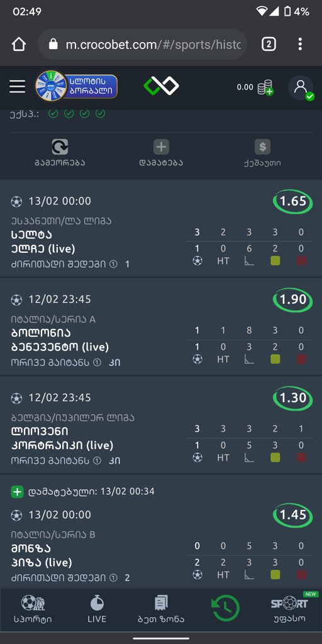
Task: Select the m.crocobet.com address bar
Action: 142,44
